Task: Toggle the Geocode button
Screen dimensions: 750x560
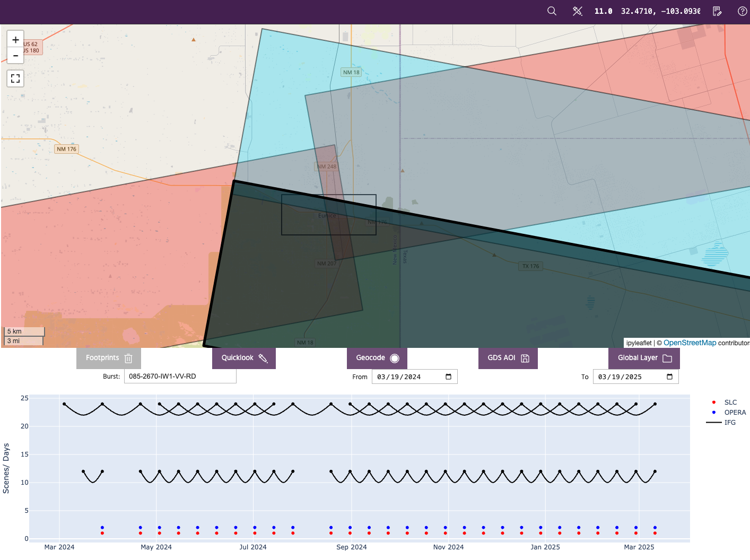Action: point(377,358)
